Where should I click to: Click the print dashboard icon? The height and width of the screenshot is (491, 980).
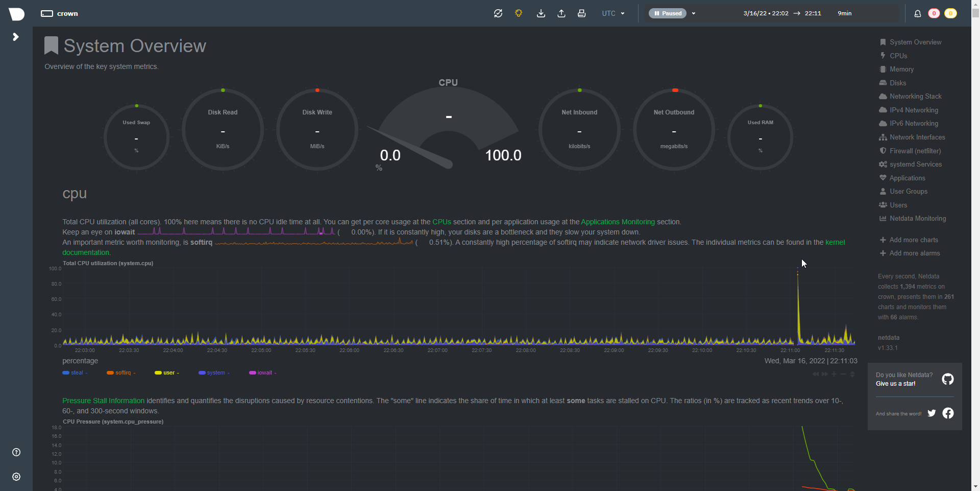(581, 13)
